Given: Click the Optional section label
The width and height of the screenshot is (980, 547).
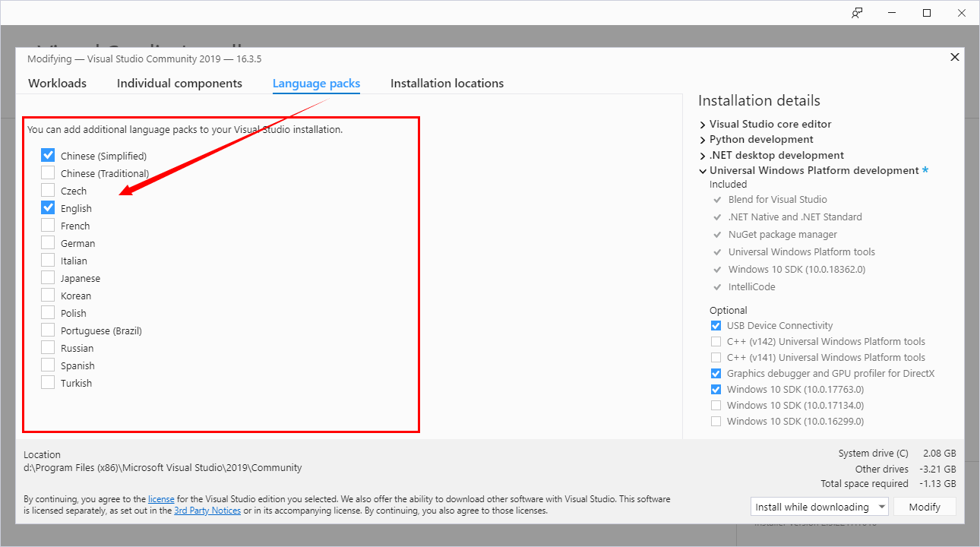Looking at the screenshot, I should point(729,311).
